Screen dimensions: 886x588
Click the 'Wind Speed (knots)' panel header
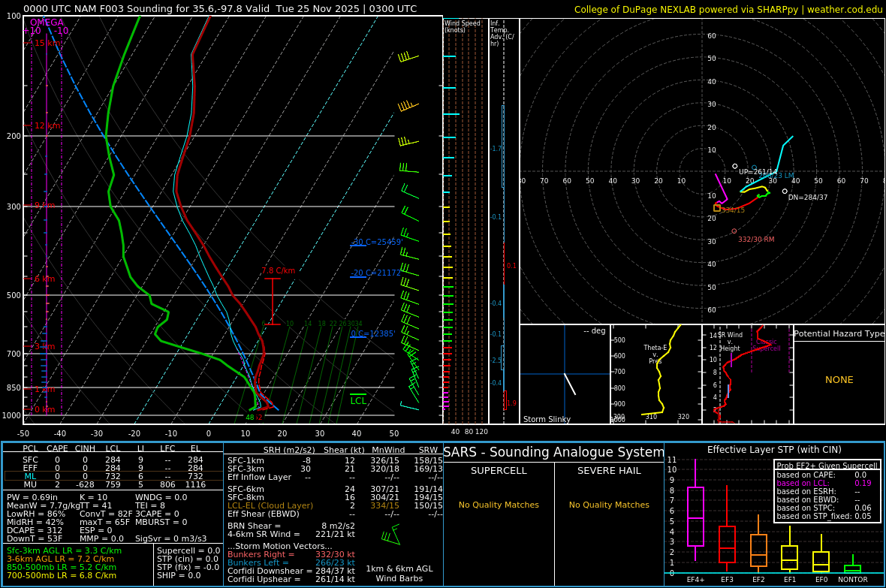pos(463,26)
